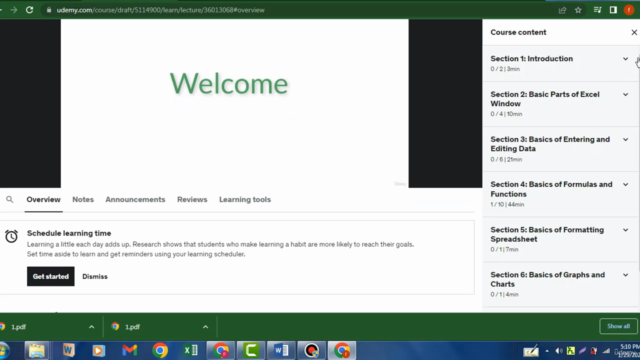The height and width of the screenshot is (360, 640).
Task: Open the Announcements tab
Action: click(x=135, y=200)
